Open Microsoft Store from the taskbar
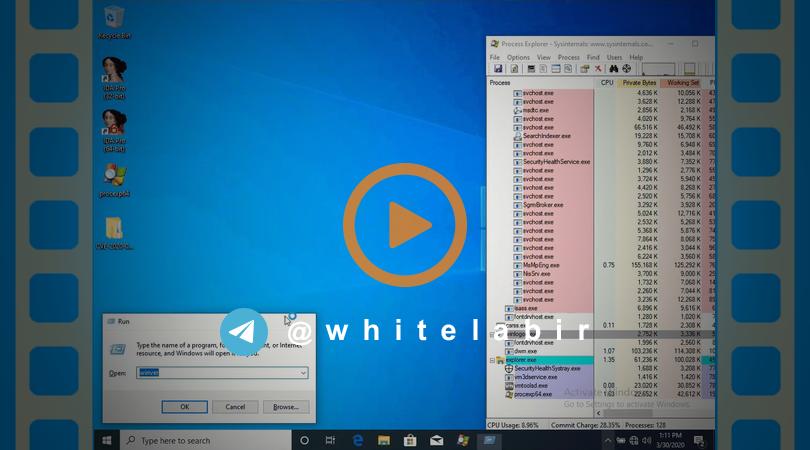This screenshot has width=810, height=450. 410,440
